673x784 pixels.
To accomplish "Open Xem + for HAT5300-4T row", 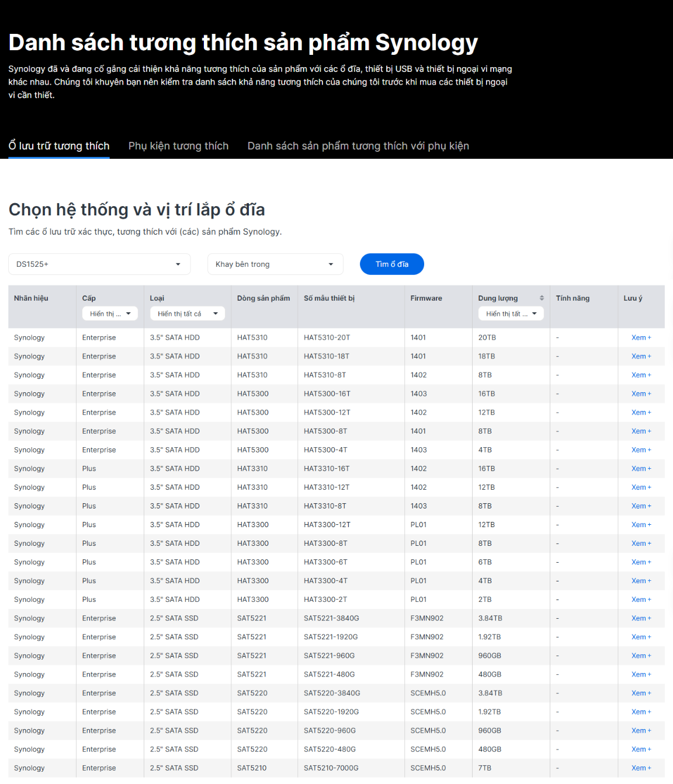I will (x=641, y=450).
